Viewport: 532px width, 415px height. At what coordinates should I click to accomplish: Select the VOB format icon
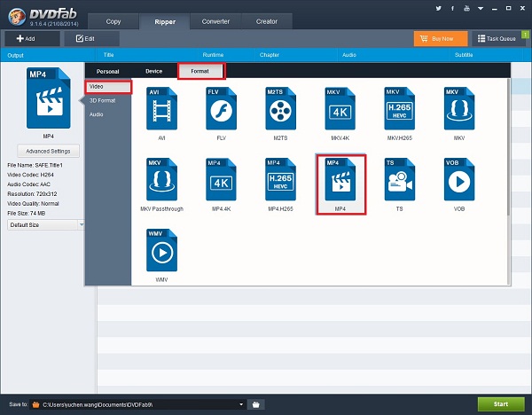(x=459, y=179)
